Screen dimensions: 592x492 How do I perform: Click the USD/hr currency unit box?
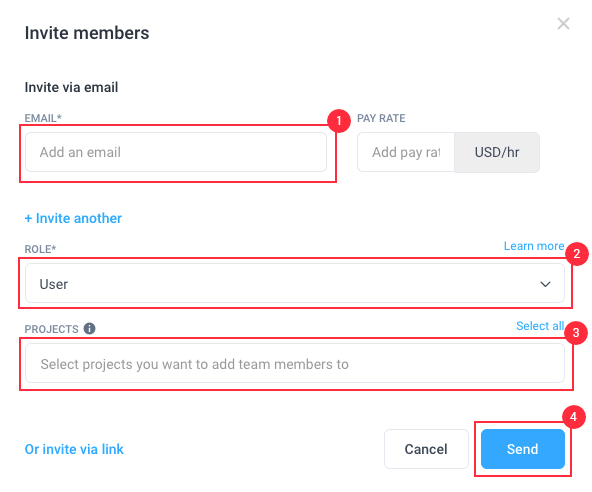pyautogui.click(x=497, y=152)
